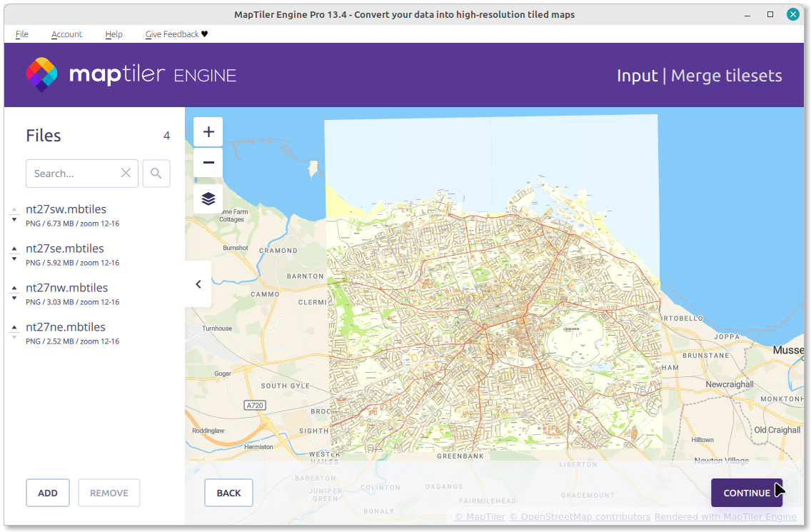Open the MapTiler attribution link
811x532 pixels.
pos(480,516)
